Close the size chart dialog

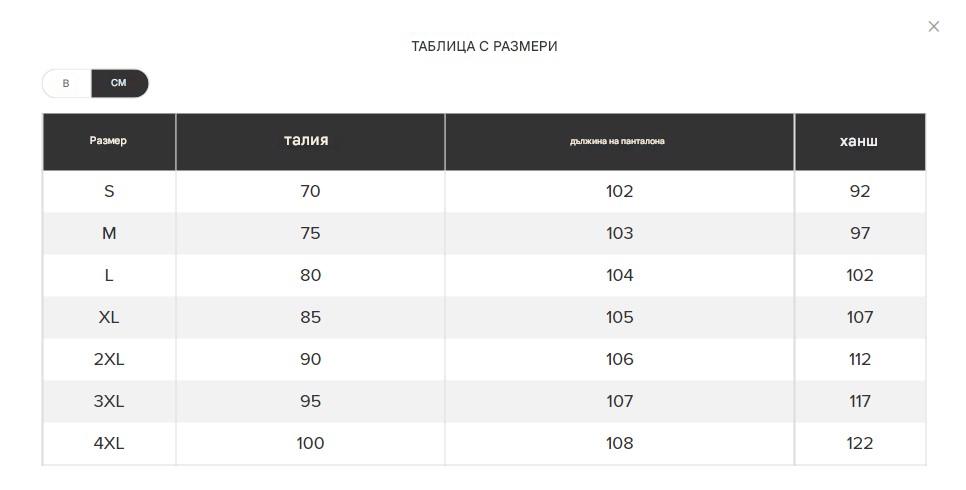933,27
